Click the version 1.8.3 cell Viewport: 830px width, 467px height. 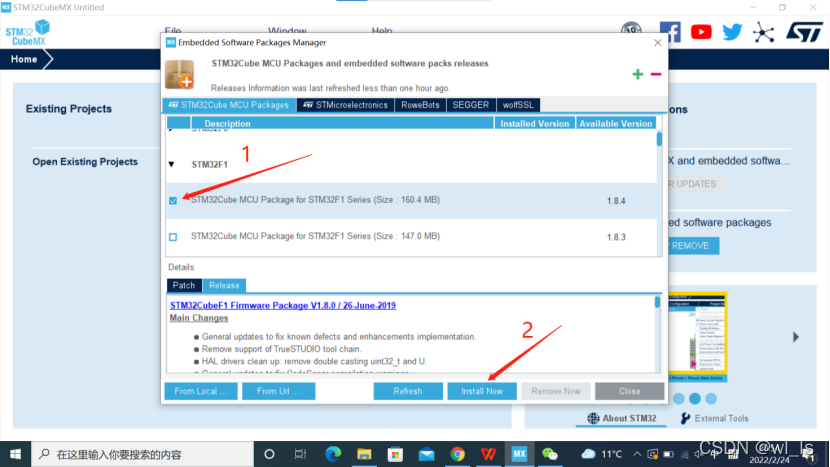click(616, 237)
